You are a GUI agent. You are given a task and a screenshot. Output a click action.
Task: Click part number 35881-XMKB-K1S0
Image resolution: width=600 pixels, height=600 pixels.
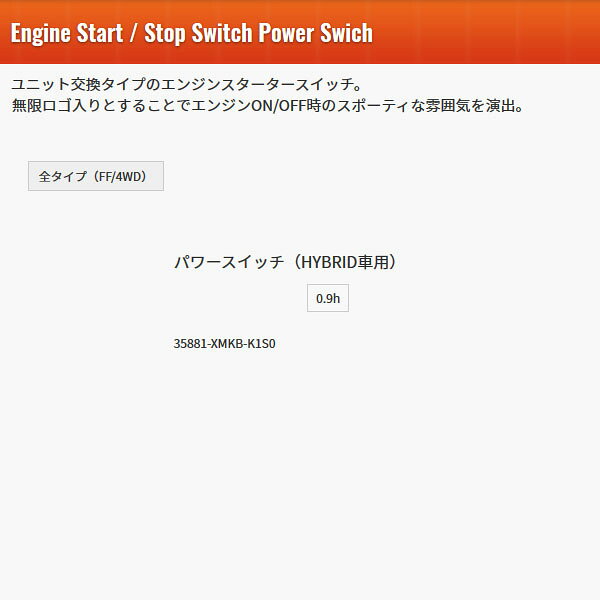(x=225, y=344)
